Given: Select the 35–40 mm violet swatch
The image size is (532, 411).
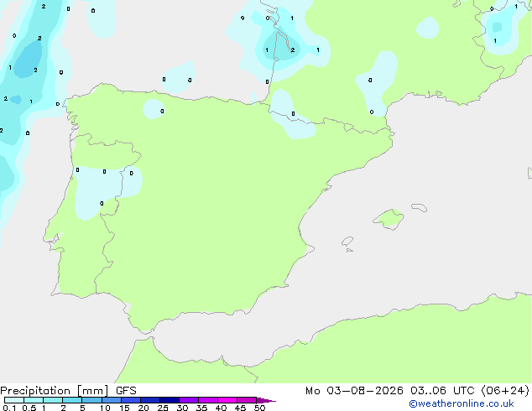Looking at the screenshot, I should [x=207, y=400].
